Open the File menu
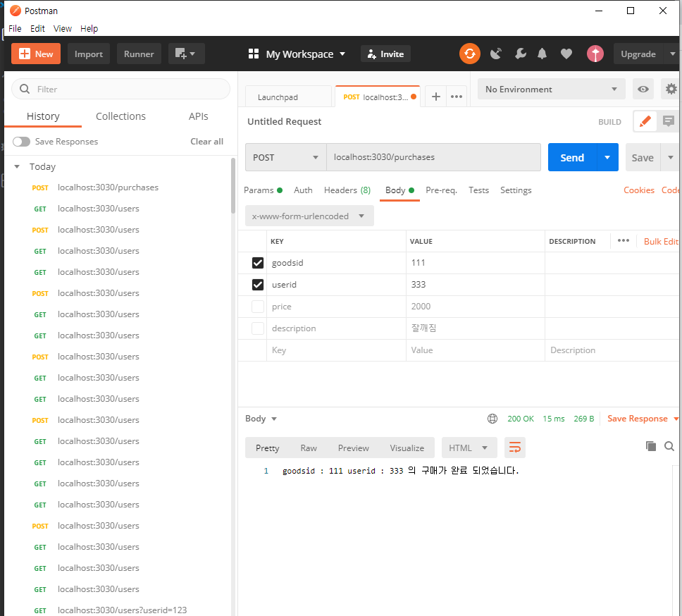This screenshot has height=616, width=682. point(15,29)
